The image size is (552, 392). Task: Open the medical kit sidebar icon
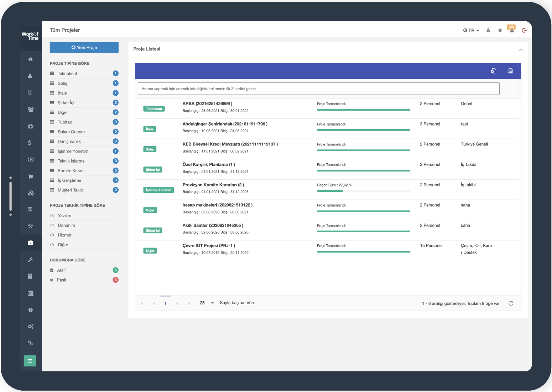point(30,126)
